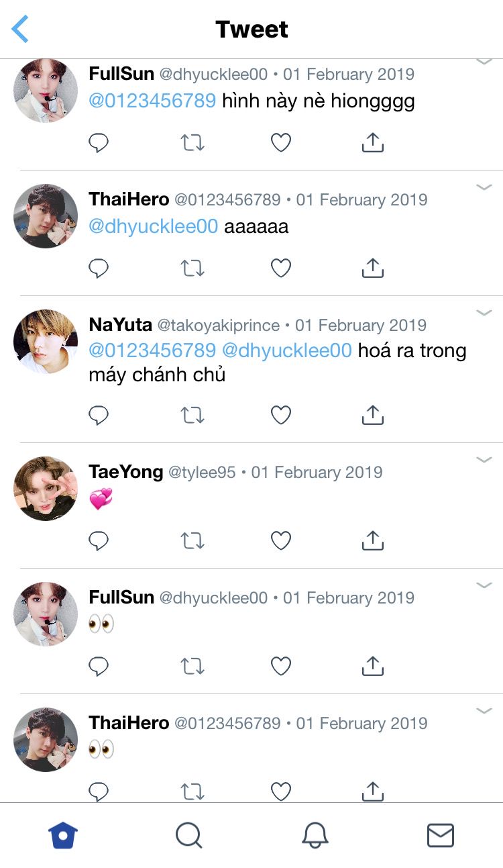
Task: Like ThaiHero's 'aaaaaa' tweet
Action: pos(281,269)
